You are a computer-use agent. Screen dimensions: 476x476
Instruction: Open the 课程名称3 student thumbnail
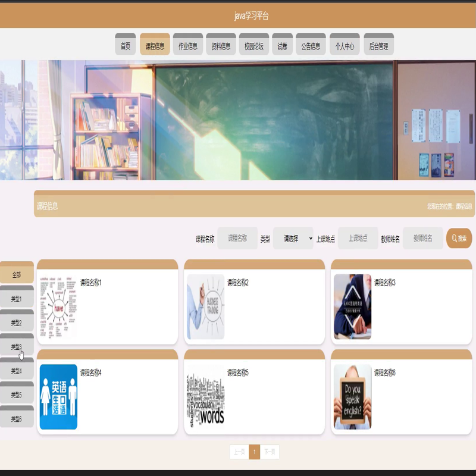pyautogui.click(x=352, y=306)
